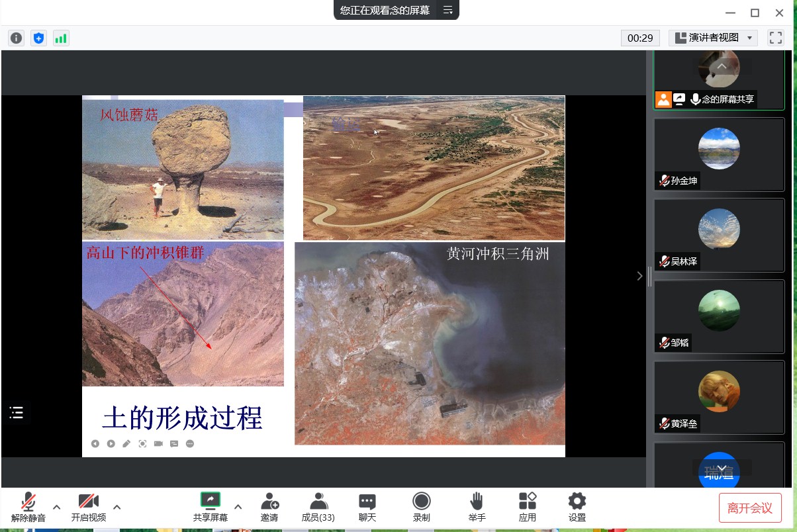The width and height of the screenshot is (797, 532).
Task: Expand audio options arrow beside 解除静音
Action: pos(57,507)
